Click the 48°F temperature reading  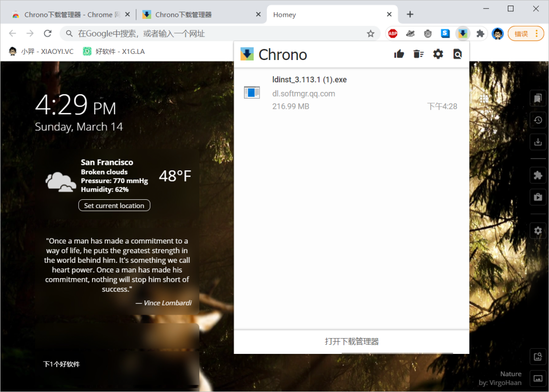[175, 176]
